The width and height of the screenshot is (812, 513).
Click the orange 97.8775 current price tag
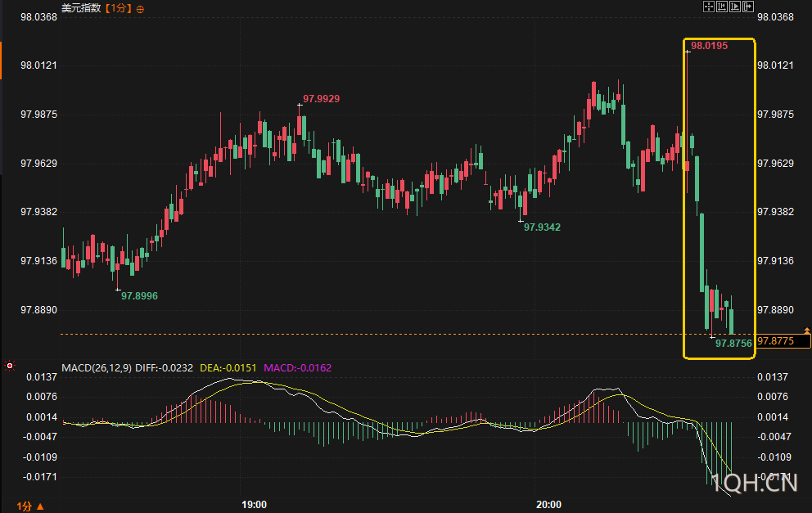point(783,341)
